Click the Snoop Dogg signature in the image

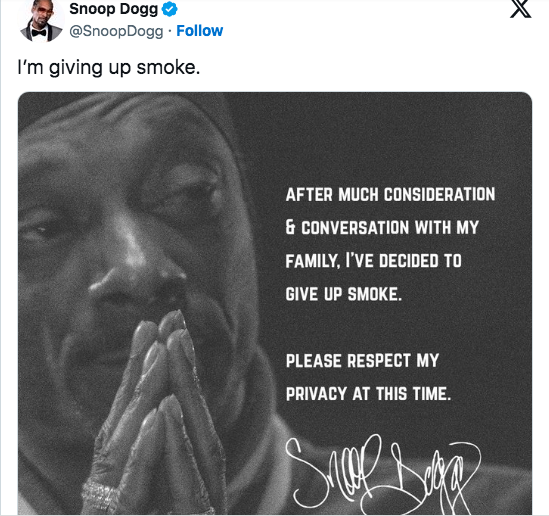point(383,473)
